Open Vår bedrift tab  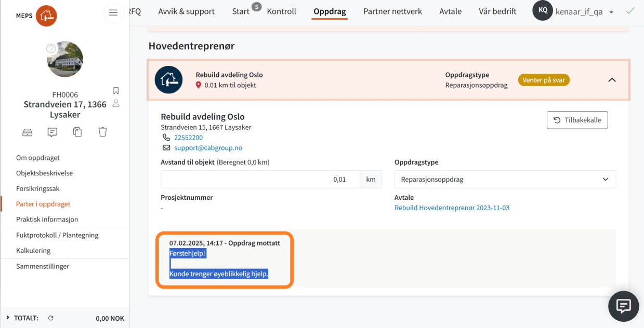click(497, 11)
